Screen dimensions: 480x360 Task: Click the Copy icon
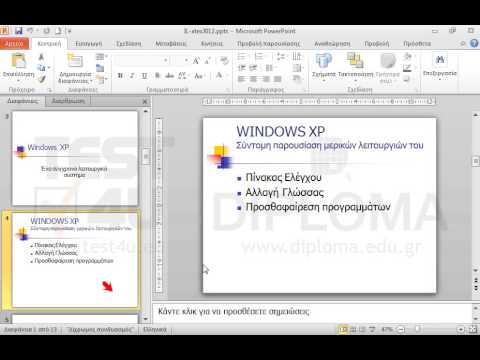point(41,68)
